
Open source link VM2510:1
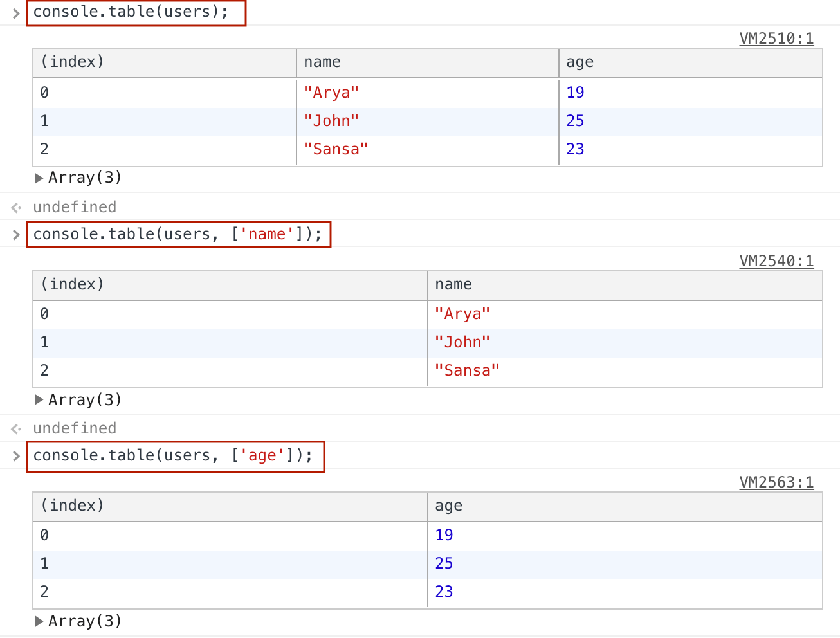coord(776,39)
